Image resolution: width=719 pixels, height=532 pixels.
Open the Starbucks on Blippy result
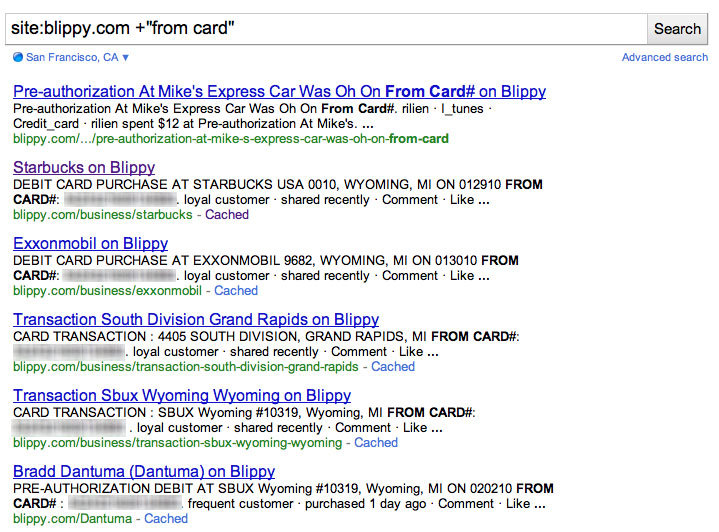point(84,167)
